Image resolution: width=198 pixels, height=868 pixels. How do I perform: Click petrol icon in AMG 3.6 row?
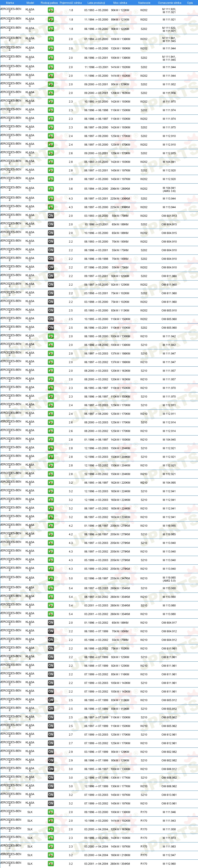(51, 189)
